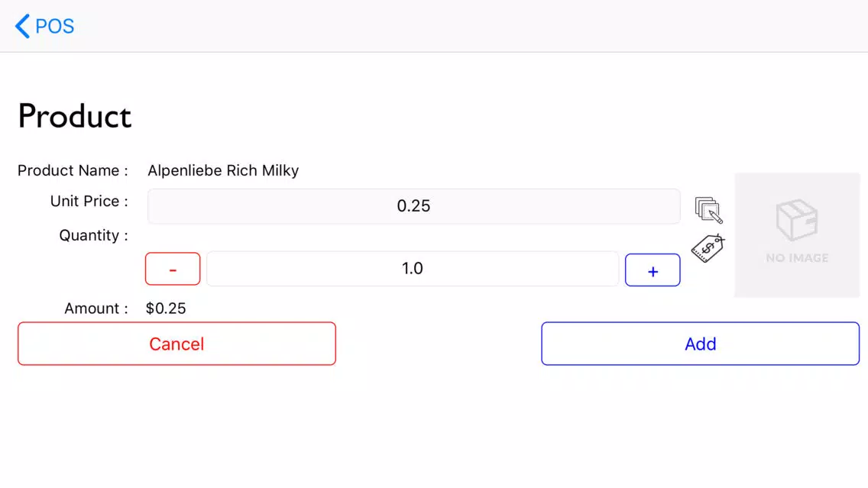Click the Product page heading
This screenshot has height=488, width=868.
click(75, 116)
